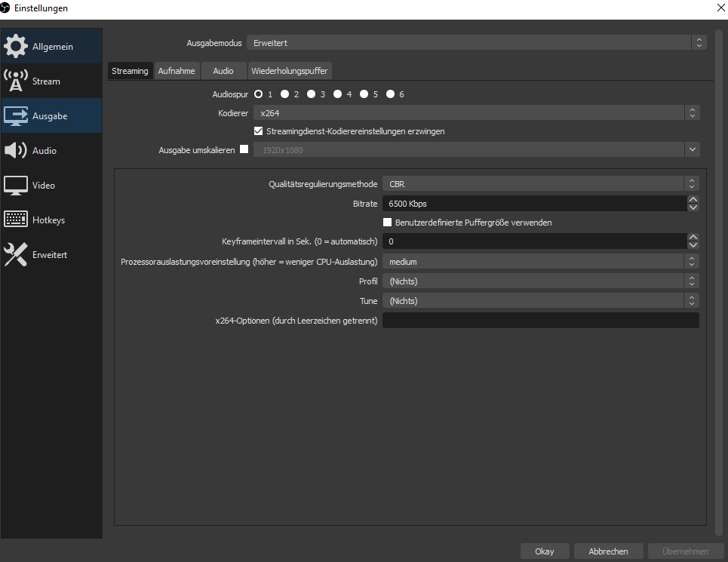The image size is (728, 562).
Task: Open the Wiederholungspuffer tab
Action: (290, 71)
